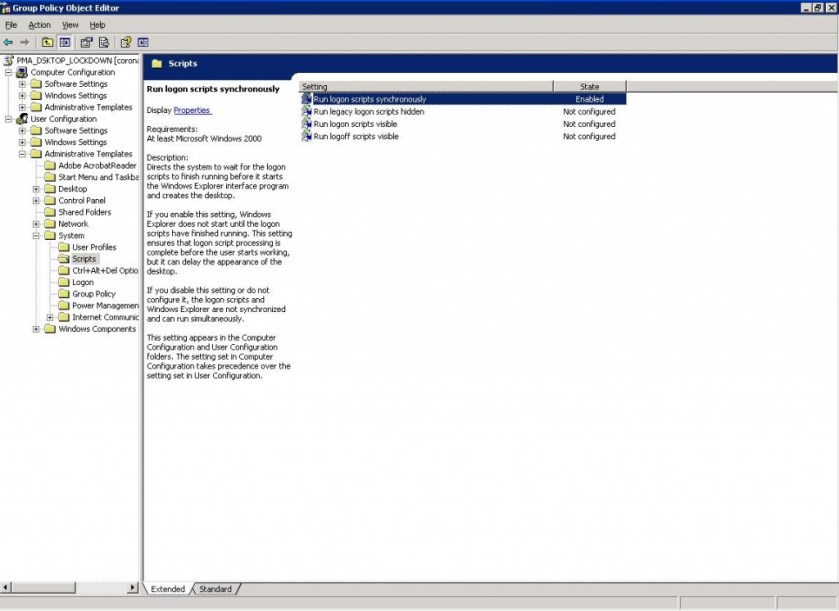Go up one level with toolbar folder icon

pos(47,42)
